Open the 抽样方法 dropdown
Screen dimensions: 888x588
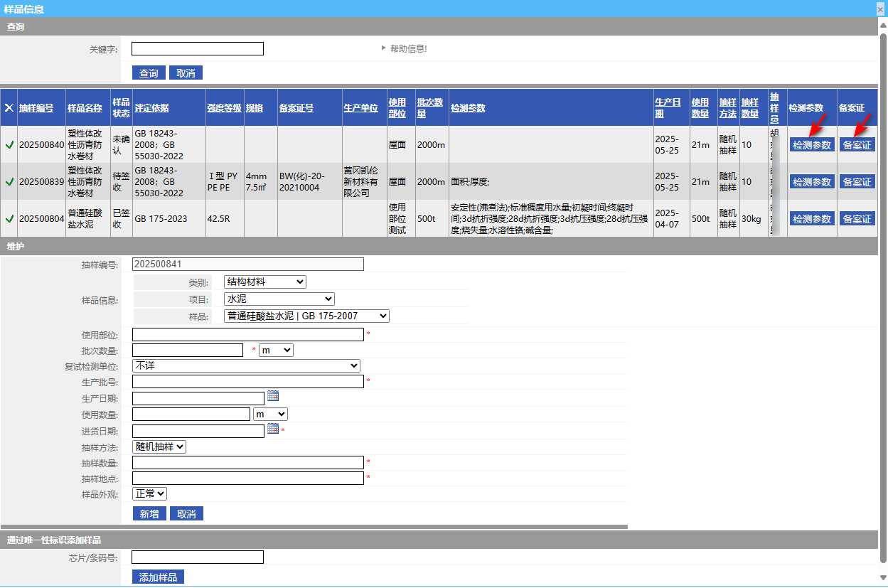coord(159,447)
